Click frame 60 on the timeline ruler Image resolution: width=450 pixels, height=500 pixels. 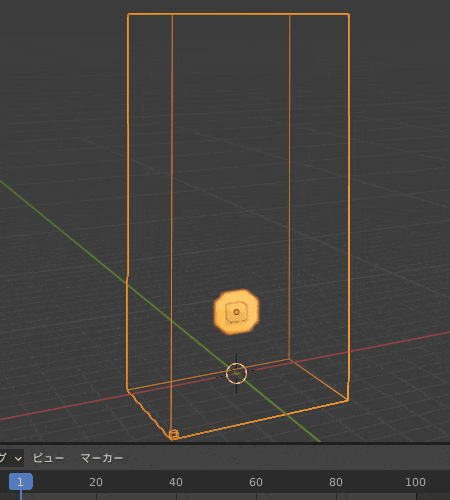(256, 482)
